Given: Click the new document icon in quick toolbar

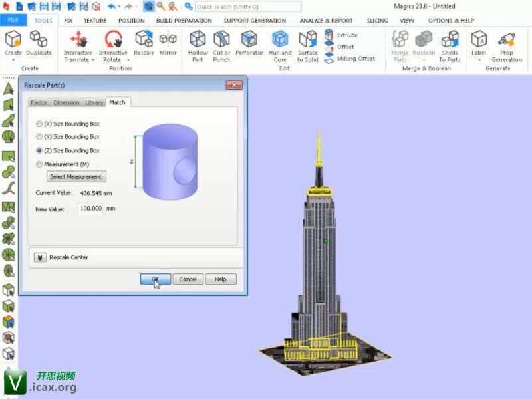Looking at the screenshot, I should pyautogui.click(x=20, y=6).
